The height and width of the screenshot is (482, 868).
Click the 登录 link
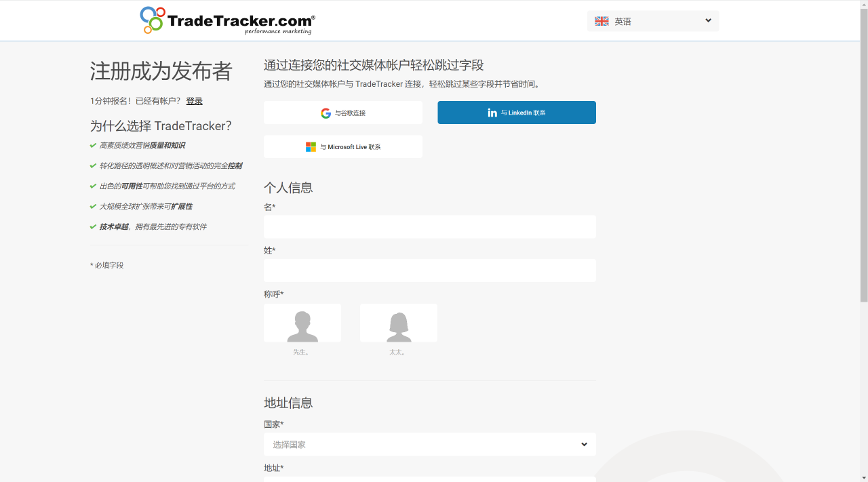[194, 100]
